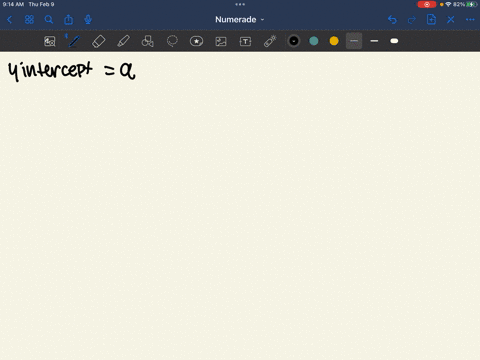The width and height of the screenshot is (480, 360).
Task: Go back to documents list
Action: 10,20
